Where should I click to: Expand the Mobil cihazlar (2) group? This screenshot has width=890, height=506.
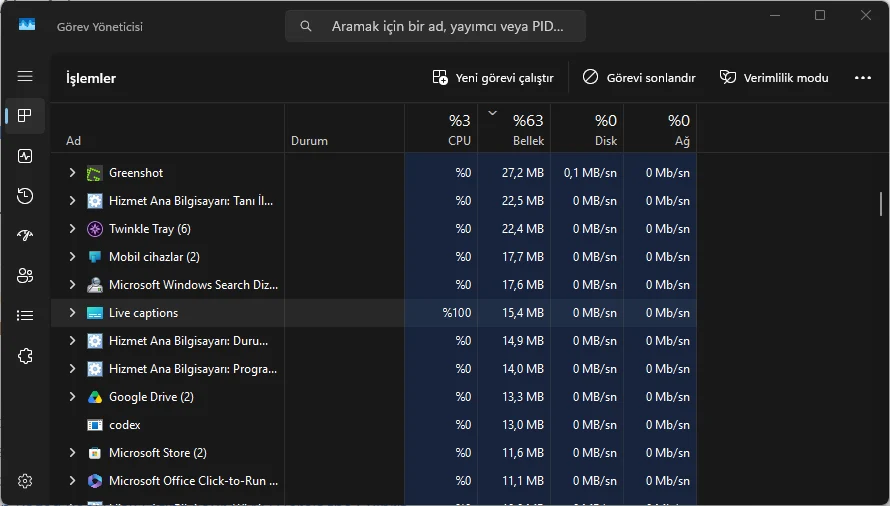[72, 256]
